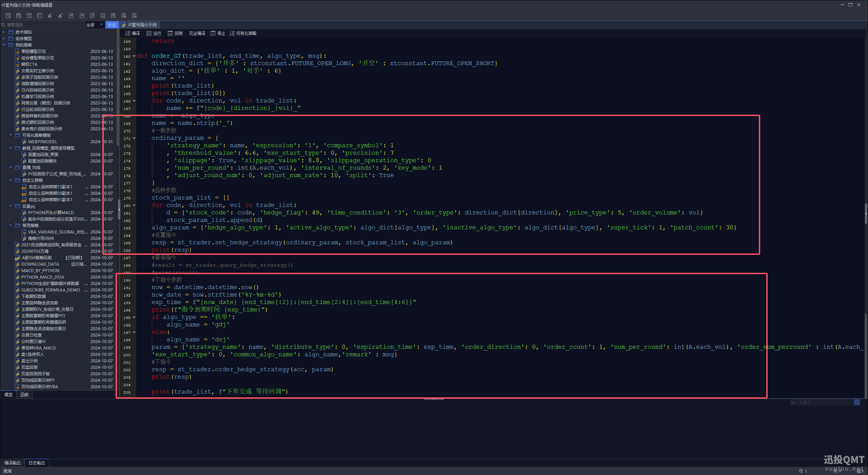Click the last document-with-gear settings icon
This screenshot has height=475, width=868.
pos(134,16)
